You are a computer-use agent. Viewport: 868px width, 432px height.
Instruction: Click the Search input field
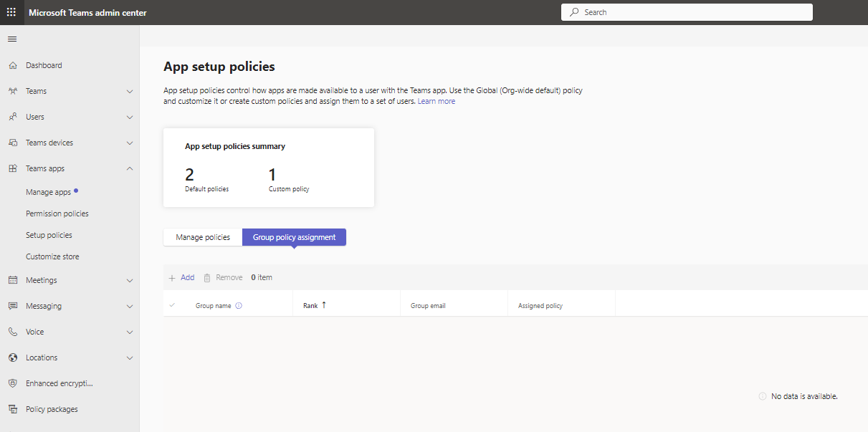(x=686, y=12)
